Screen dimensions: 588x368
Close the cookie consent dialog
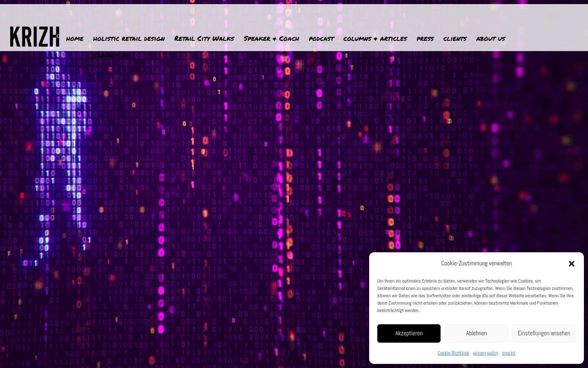[x=572, y=264]
